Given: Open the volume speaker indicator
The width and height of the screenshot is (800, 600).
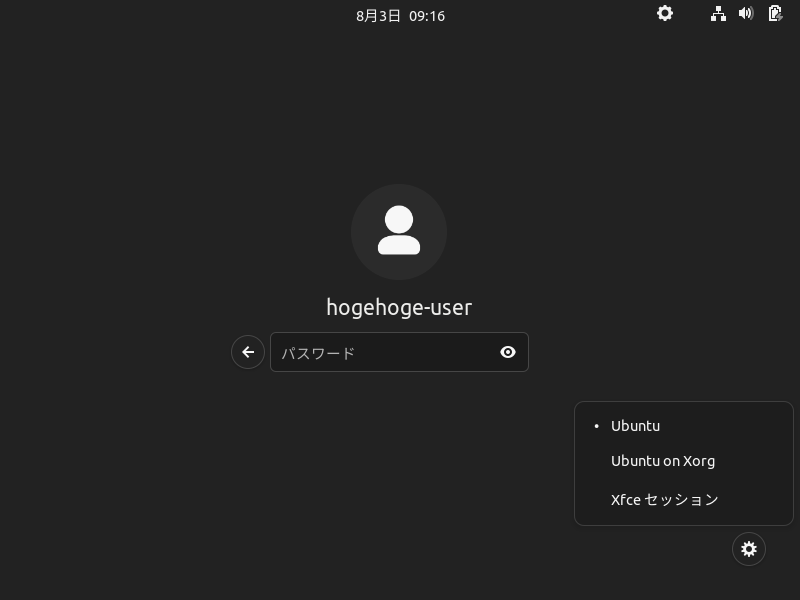Looking at the screenshot, I should point(746,13).
